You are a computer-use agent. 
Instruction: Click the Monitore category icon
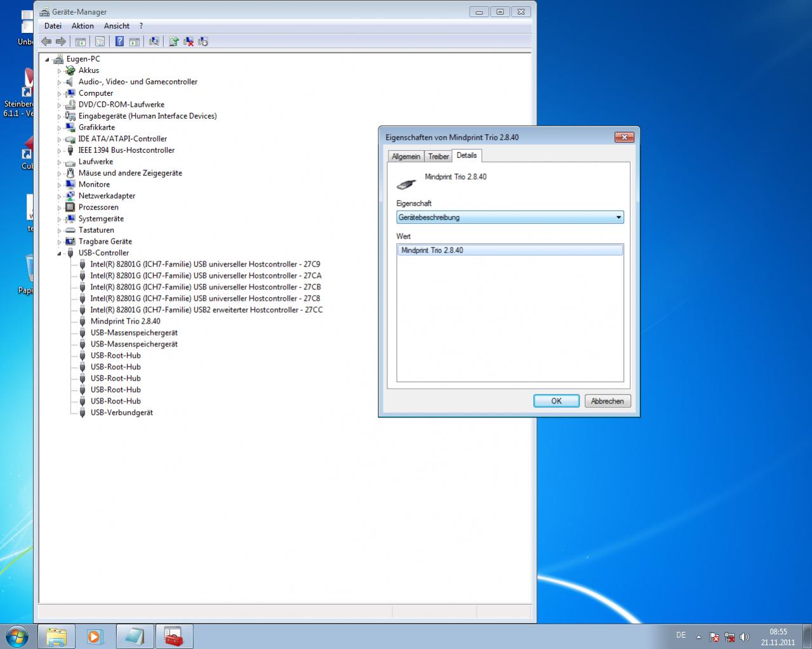click(70, 185)
